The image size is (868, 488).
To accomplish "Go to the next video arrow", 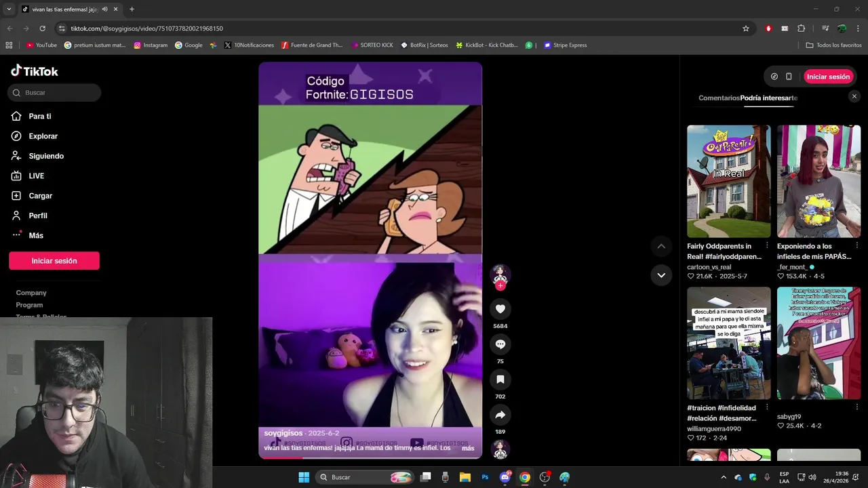I will click(x=661, y=275).
